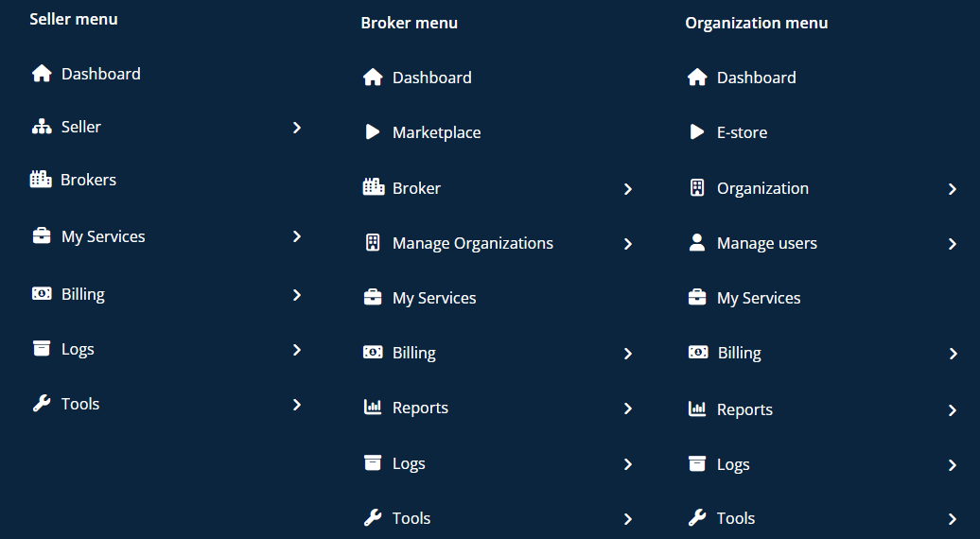
Task: Expand Tools chevron in Organization menu
Action: pos(953,519)
